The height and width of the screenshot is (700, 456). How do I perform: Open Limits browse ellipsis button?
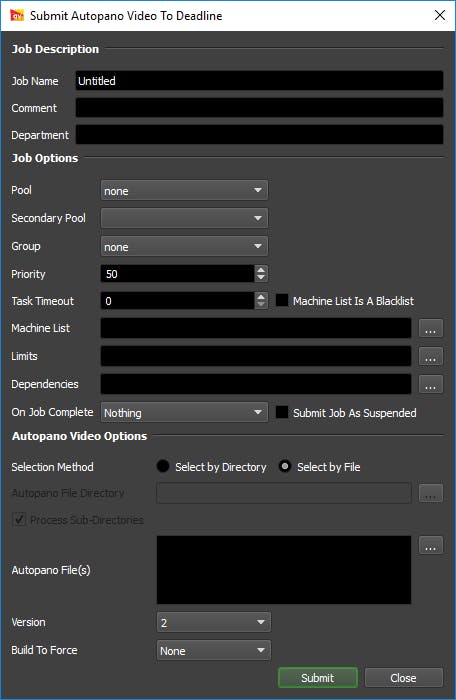(431, 356)
